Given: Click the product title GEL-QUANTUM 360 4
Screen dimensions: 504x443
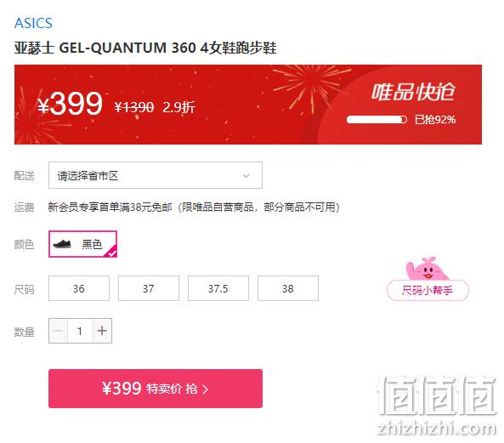Looking at the screenshot, I should click(145, 48).
